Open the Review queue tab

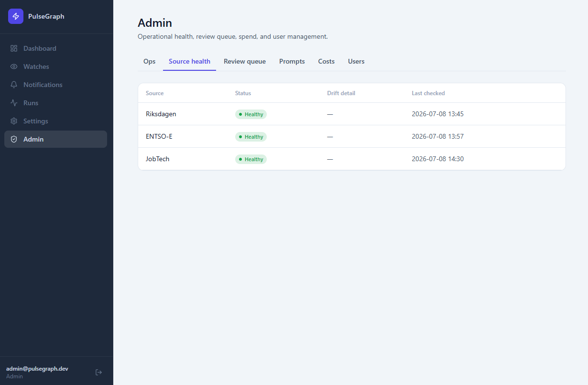[245, 61]
